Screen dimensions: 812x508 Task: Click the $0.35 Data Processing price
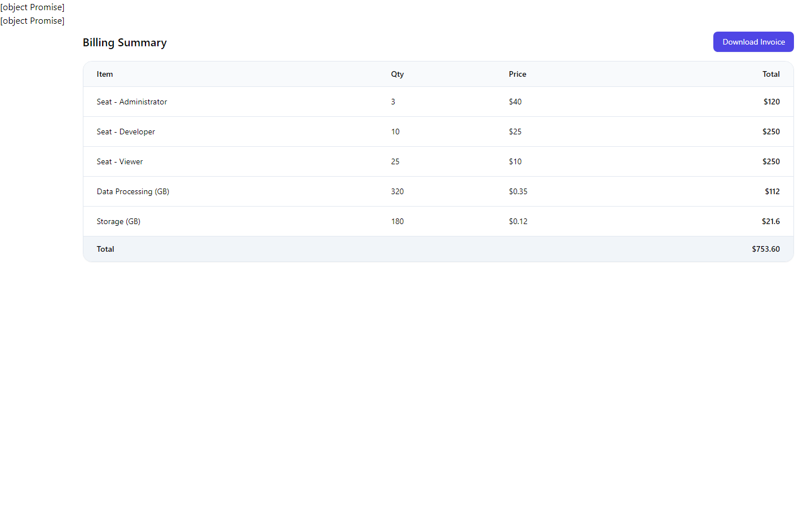(x=518, y=191)
